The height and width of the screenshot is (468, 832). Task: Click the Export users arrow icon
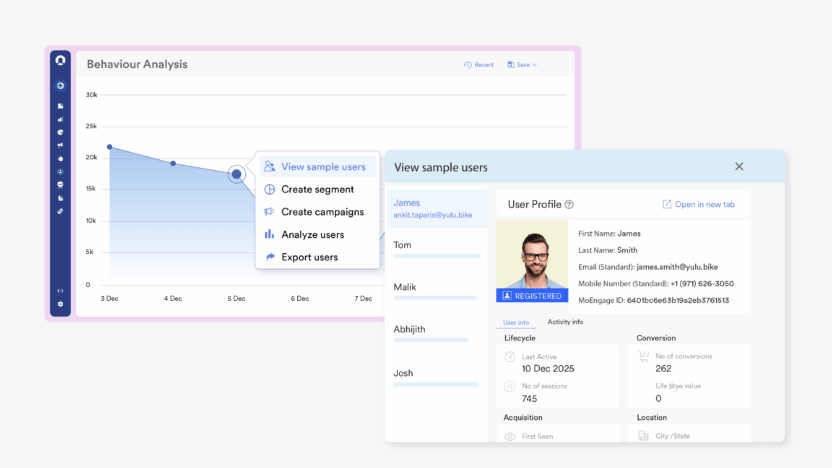(x=269, y=257)
